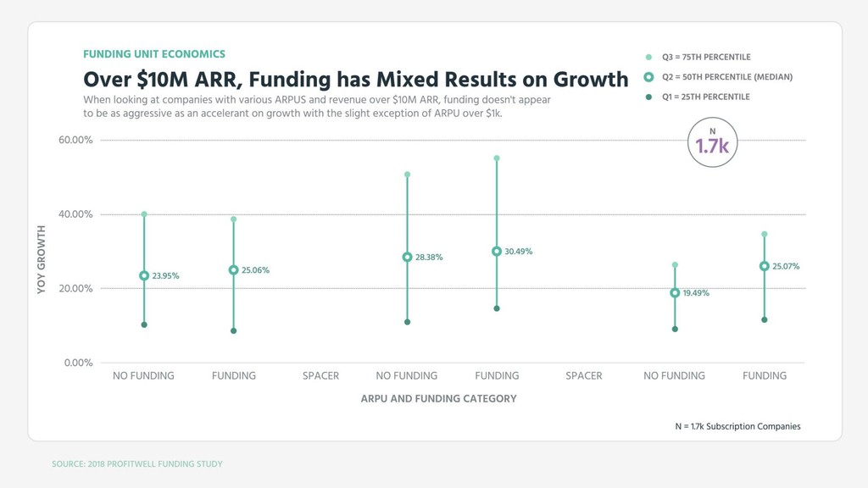Viewport: 868px width, 488px height.
Task: Click the Q1 25th percentile legend dot
Action: [x=648, y=97]
